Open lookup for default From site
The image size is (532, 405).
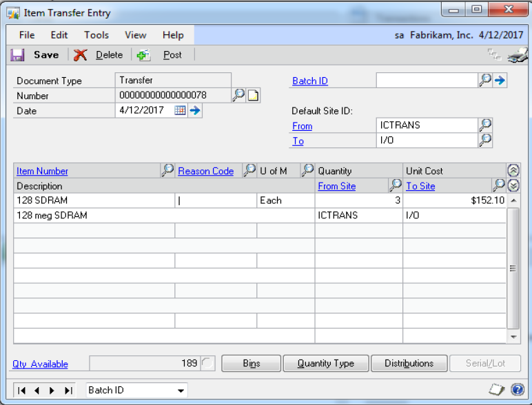click(x=485, y=125)
